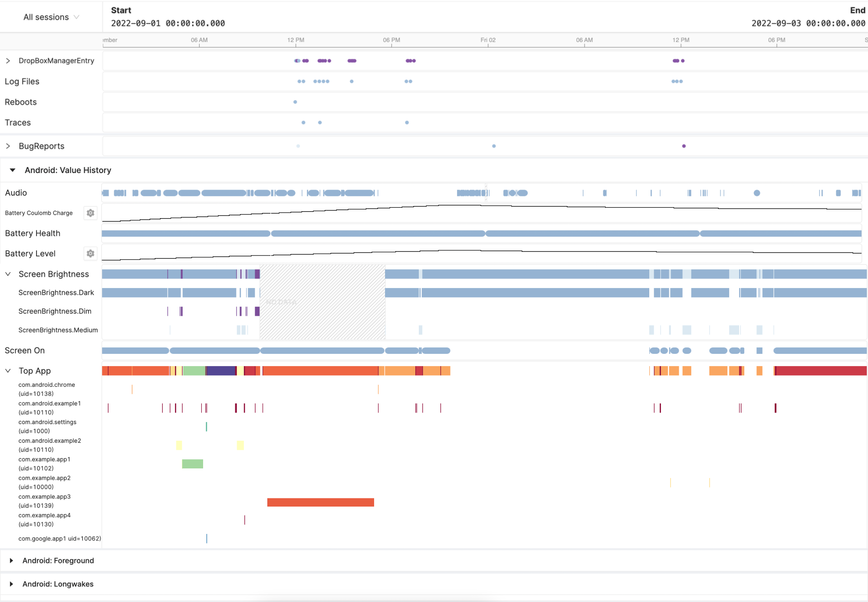Click the Start timestamp value
This screenshot has height=602, width=868.
168,23
